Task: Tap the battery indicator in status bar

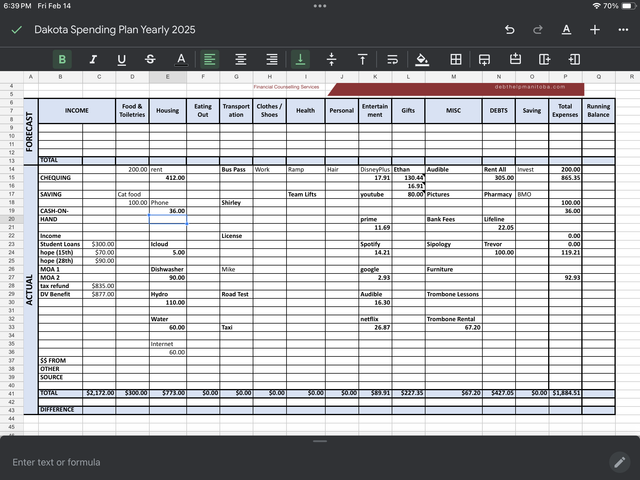Action: (629, 6)
